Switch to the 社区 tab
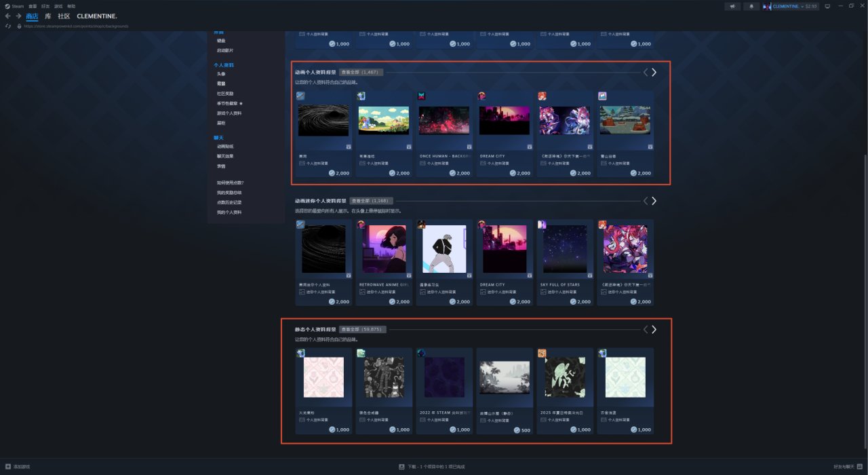The width and height of the screenshot is (868, 475). tap(64, 16)
